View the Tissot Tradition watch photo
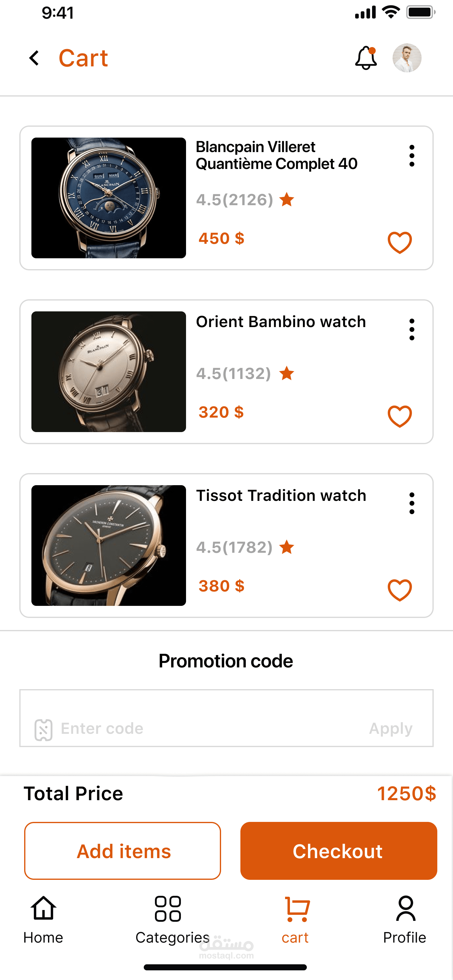 coord(109,545)
